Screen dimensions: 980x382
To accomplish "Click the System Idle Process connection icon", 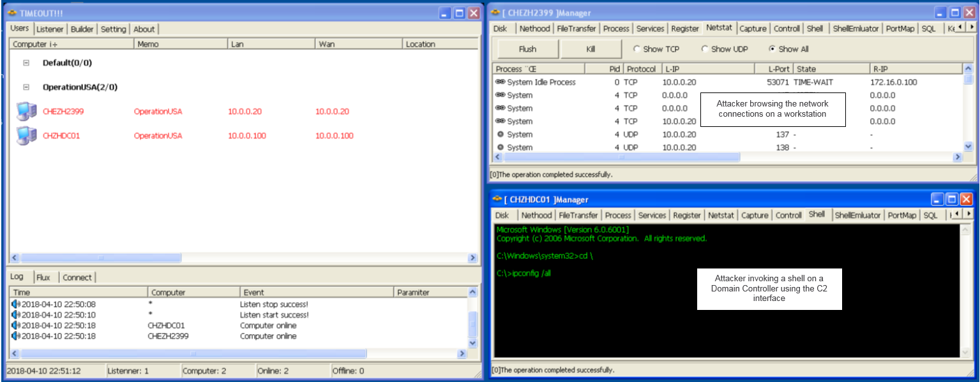I will tap(500, 82).
